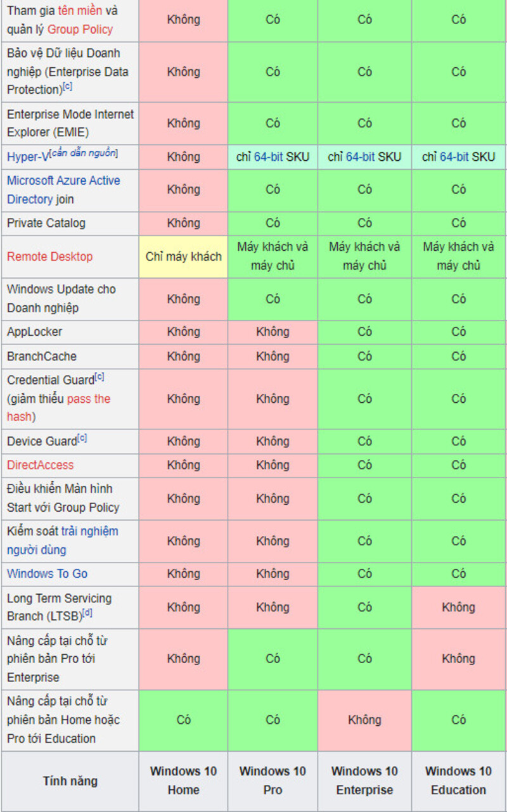507x812 pixels.
Task: Open the red "Group Policy" link in the domain row
Action: tap(80, 29)
